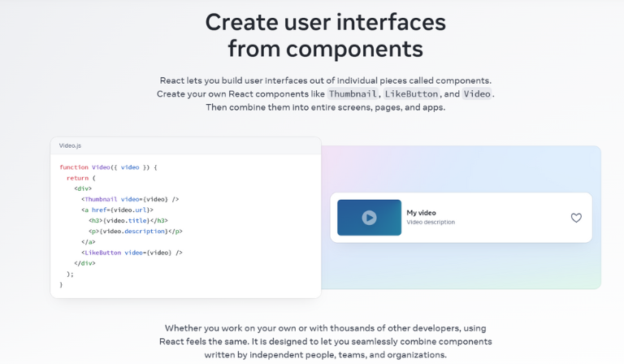This screenshot has height=364, width=624.
Task: Click the closing "</a>" code line
Action: pyautogui.click(x=89, y=242)
